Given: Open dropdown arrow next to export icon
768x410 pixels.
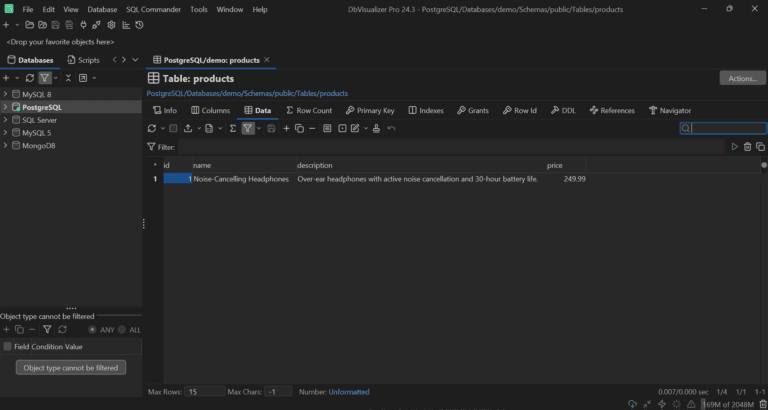Looking at the screenshot, I should click(199, 128).
